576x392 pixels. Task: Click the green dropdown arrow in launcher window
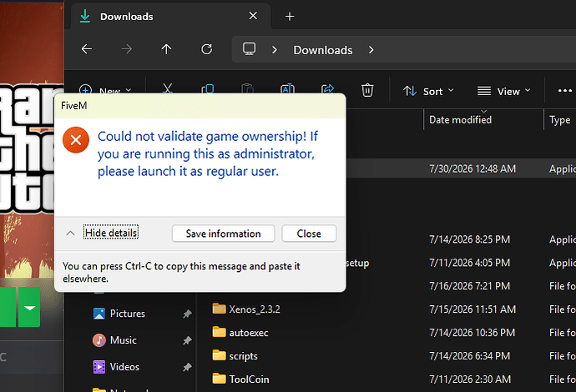[29, 307]
